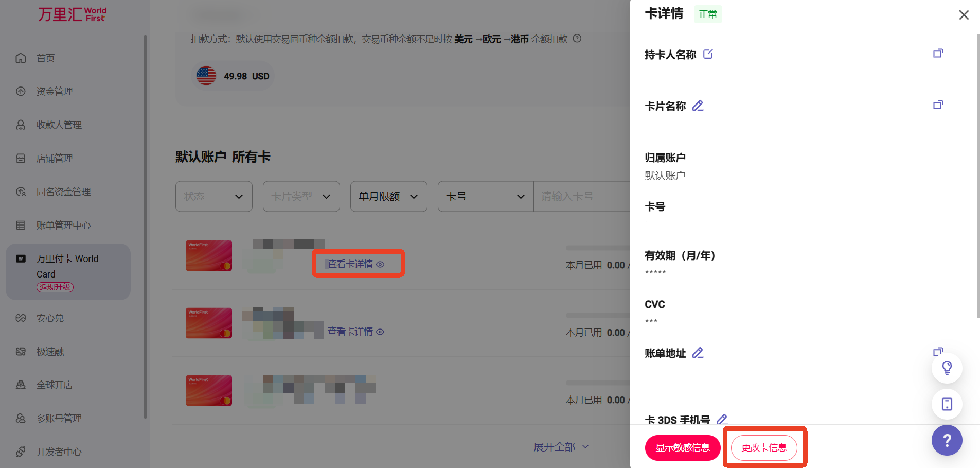Click the sidebar vertical scrollbar

(145, 227)
